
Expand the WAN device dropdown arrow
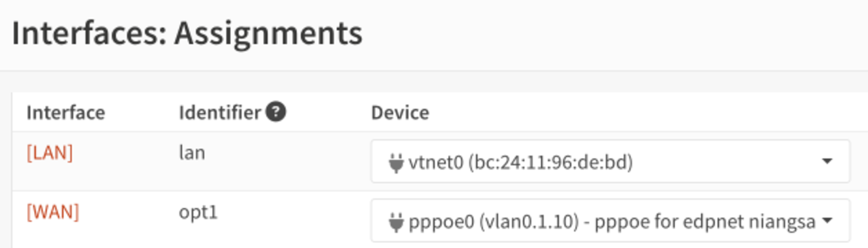point(827,220)
